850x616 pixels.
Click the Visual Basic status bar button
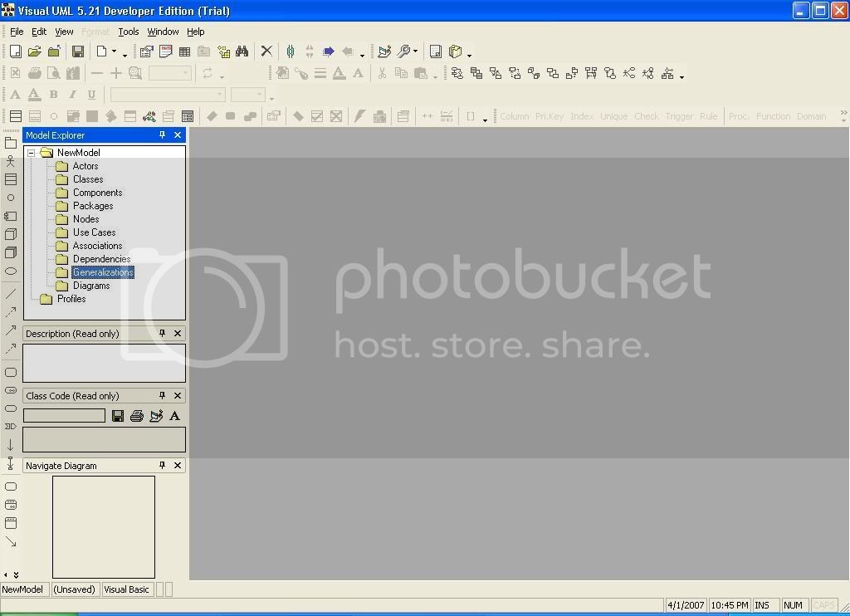tap(127, 589)
